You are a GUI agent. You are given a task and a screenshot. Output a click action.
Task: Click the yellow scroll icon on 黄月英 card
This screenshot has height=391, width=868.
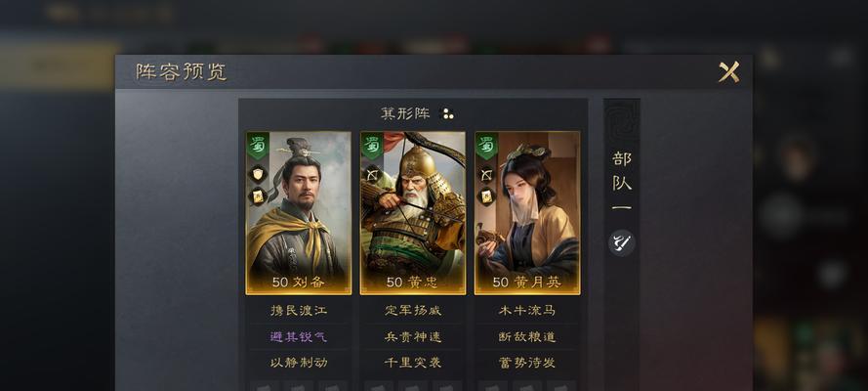486,196
